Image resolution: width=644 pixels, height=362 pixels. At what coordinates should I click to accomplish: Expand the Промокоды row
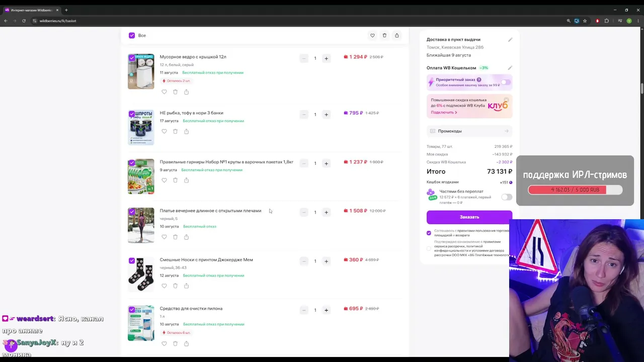pos(469,131)
